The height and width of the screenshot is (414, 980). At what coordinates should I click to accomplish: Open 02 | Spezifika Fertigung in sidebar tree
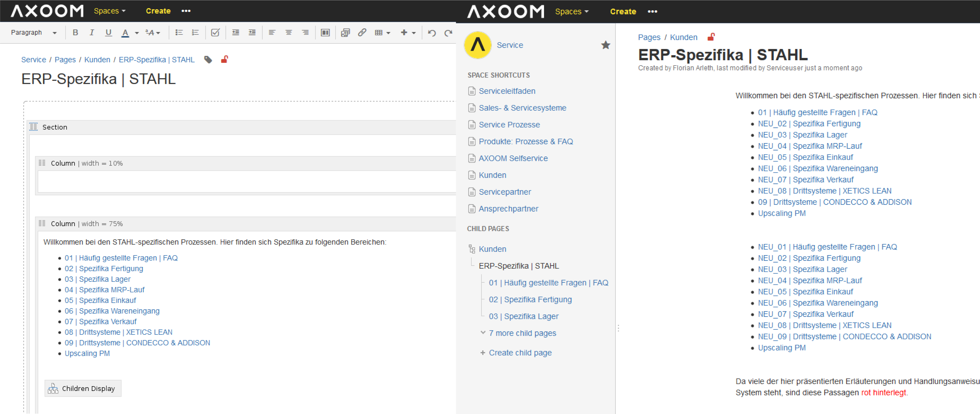[x=530, y=300]
